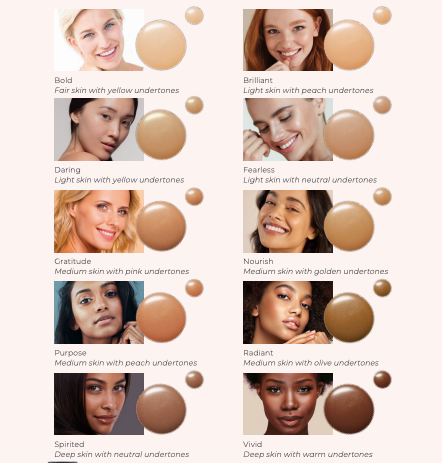Click the Gratitude shade name
Image resolution: width=442 pixels, height=463 pixels.
[x=73, y=261]
